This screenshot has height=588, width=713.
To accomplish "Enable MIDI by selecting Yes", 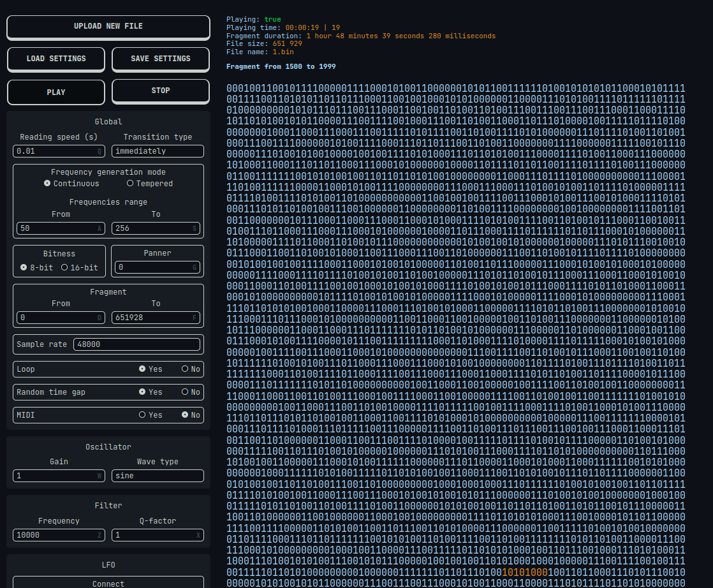I will click(x=142, y=415).
